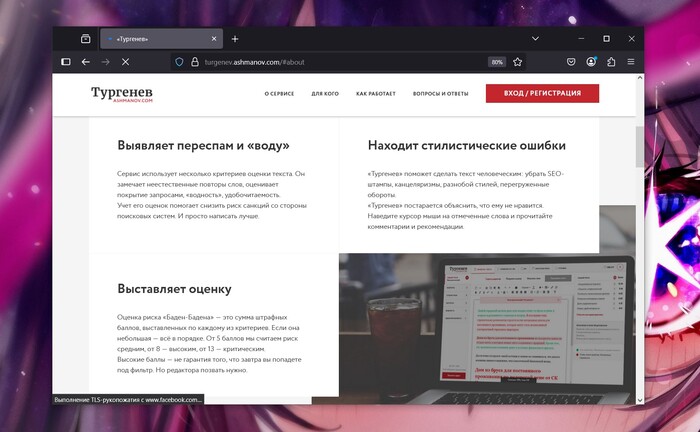The width and height of the screenshot is (700, 432).
Task: Open Firefox View recent browsing icon
Action: (85, 39)
